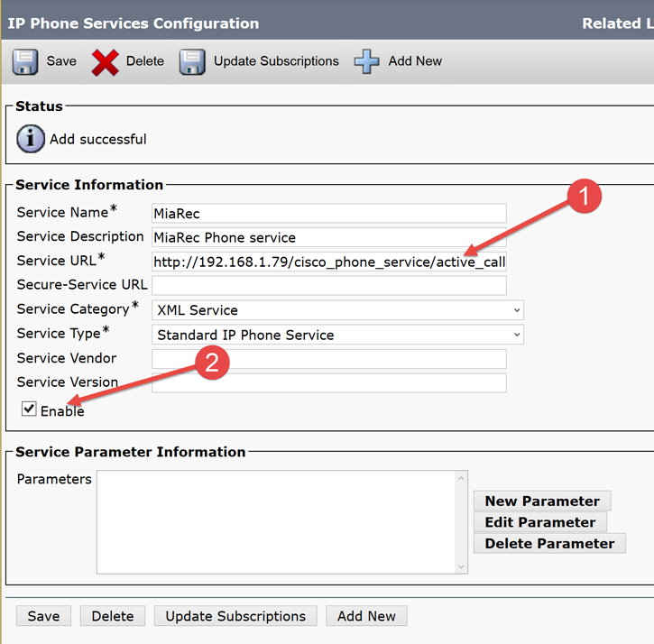Image resolution: width=654 pixels, height=644 pixels.
Task: Click the IP Phone Services Configuration title
Action: point(133,23)
